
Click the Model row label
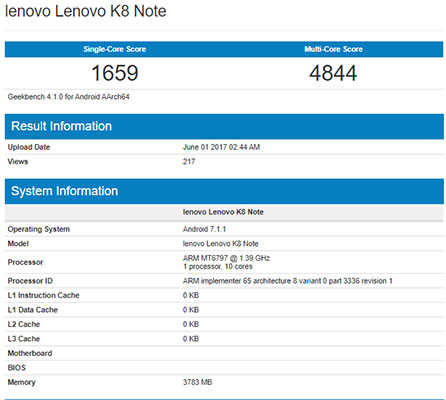point(18,244)
